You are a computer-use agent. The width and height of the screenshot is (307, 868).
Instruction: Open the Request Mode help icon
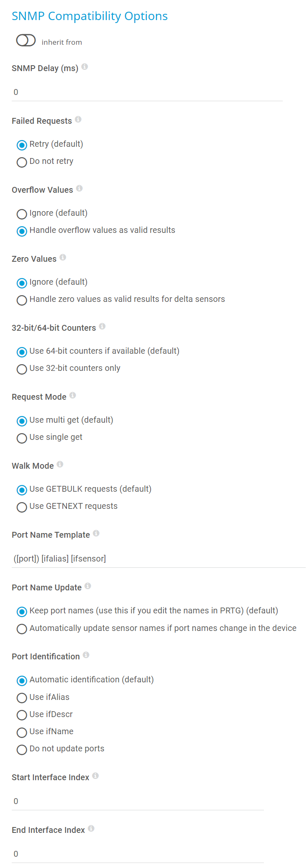pyautogui.click(x=73, y=395)
